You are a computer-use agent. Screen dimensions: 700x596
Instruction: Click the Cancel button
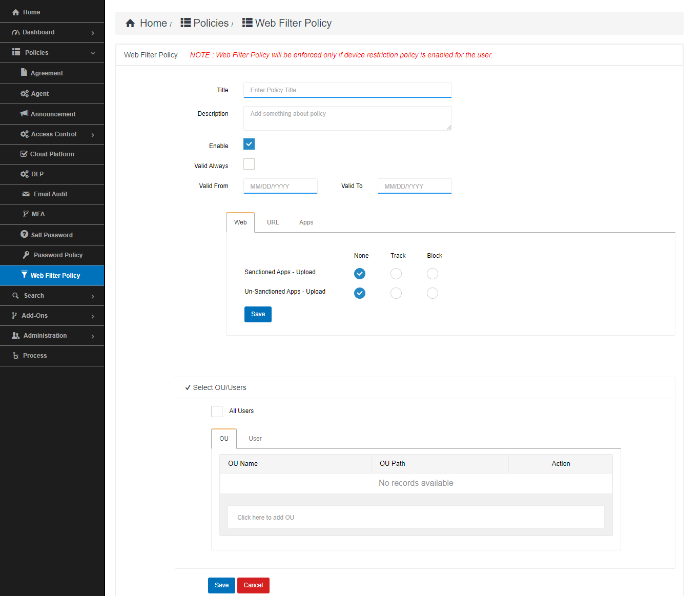[253, 585]
